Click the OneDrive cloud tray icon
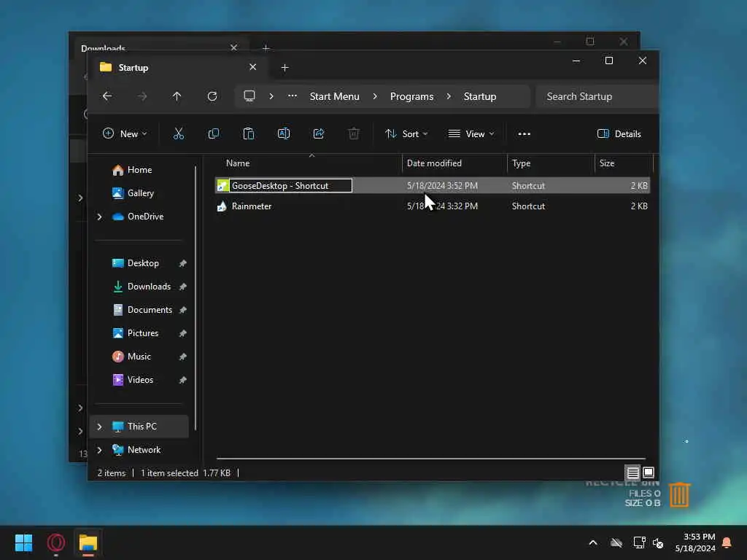The height and width of the screenshot is (560, 747). pyautogui.click(x=616, y=542)
